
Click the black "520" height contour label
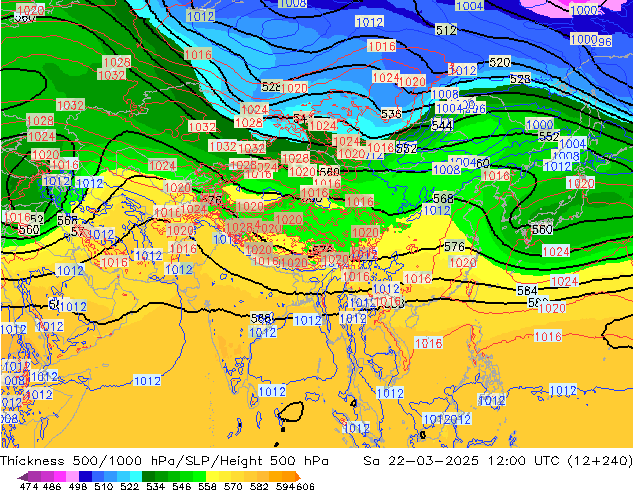[x=500, y=62]
